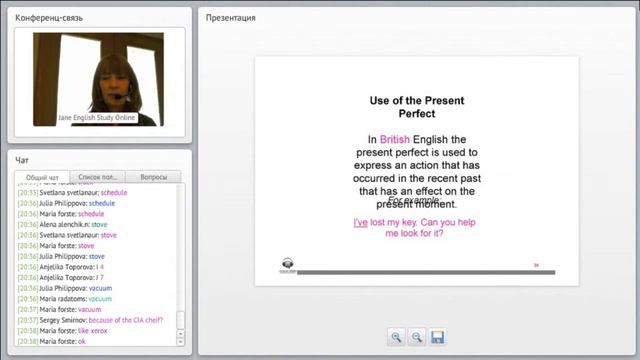The width and height of the screenshot is (640, 360).
Task: Click the word 'British' on the slide
Action: click(x=395, y=139)
